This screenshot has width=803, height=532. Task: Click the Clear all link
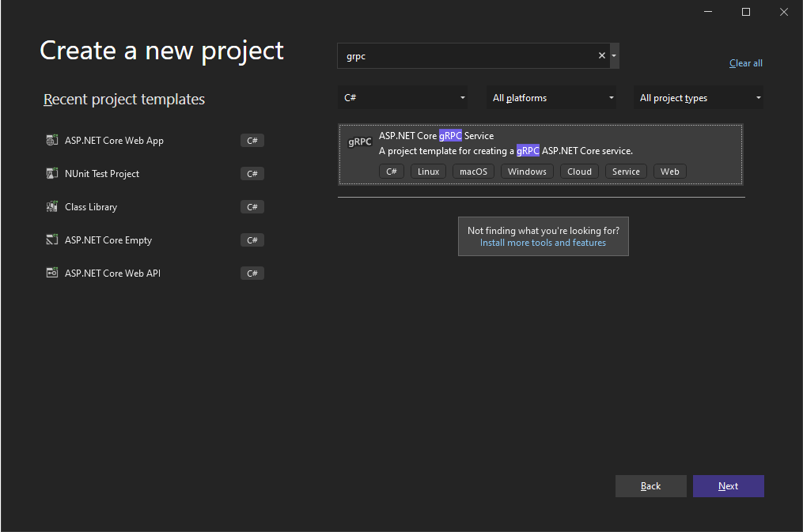[x=745, y=62]
